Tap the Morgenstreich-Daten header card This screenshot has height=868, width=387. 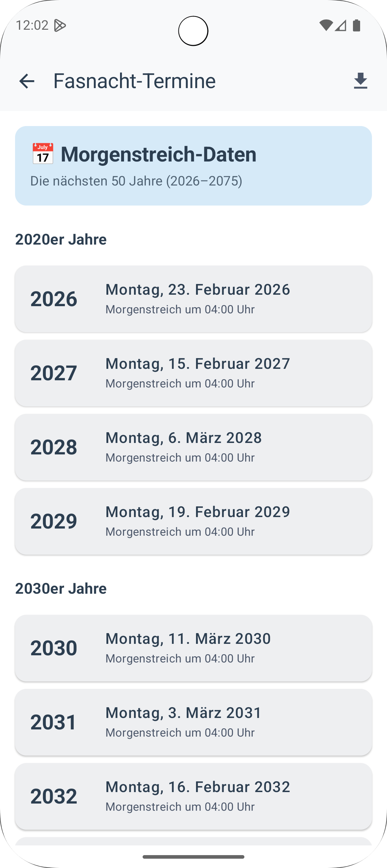193,165
